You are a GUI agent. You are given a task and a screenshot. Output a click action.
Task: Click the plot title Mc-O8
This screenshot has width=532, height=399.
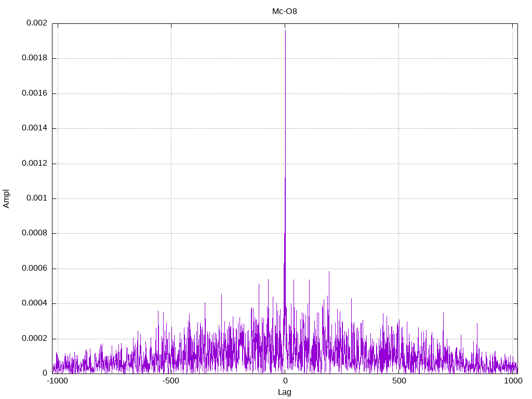[x=285, y=11]
